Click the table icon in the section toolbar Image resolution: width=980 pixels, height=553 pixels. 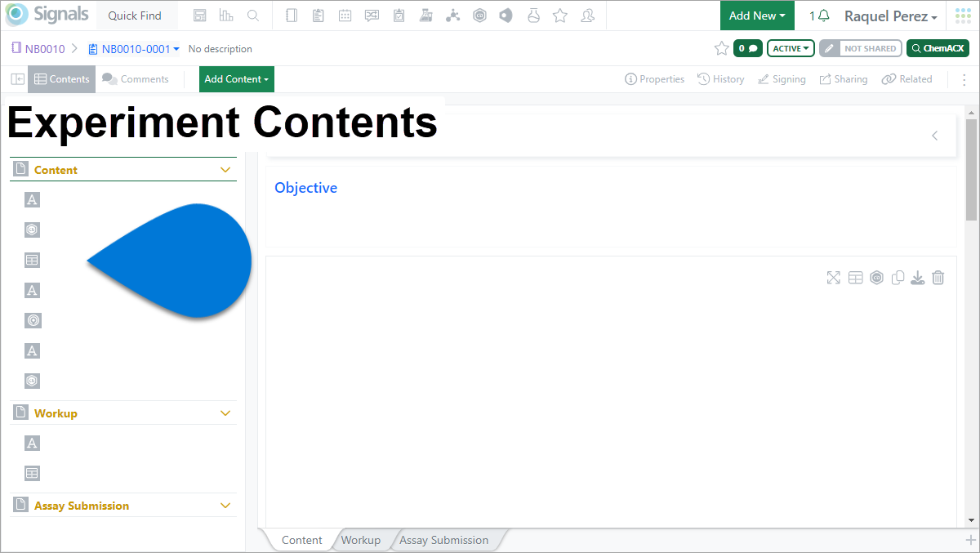click(855, 278)
